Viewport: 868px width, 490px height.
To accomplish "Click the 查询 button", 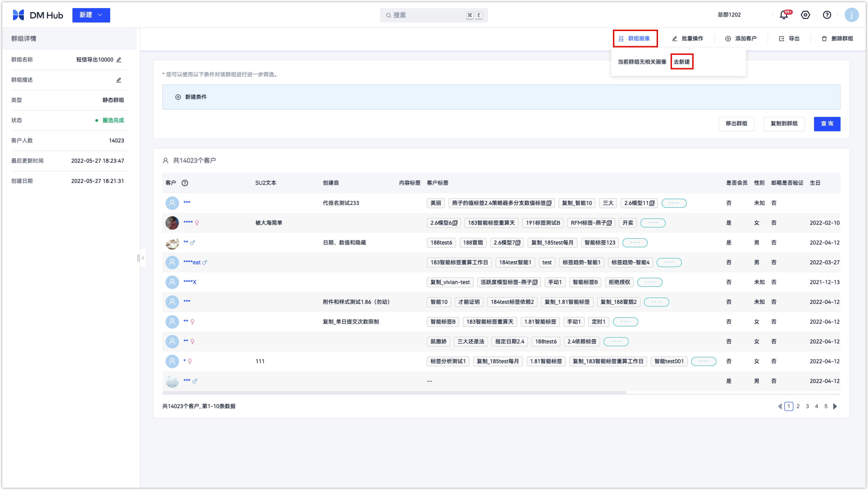I will point(827,124).
